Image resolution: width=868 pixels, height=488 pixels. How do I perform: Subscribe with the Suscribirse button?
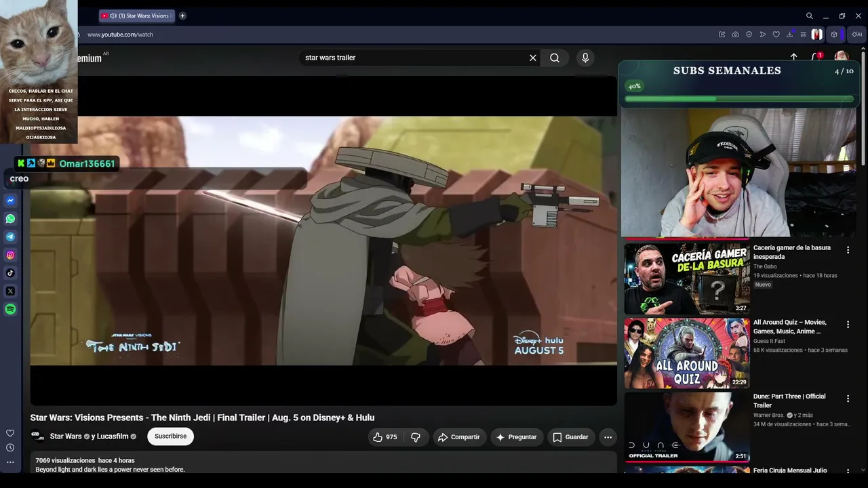(170, 436)
